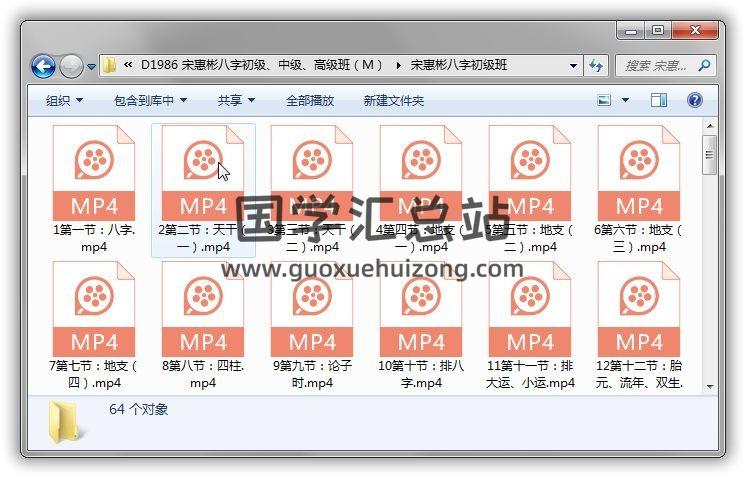Viewport: 746px width, 478px height.
Task: Click the 64 个对象 status text
Action: tap(138, 410)
